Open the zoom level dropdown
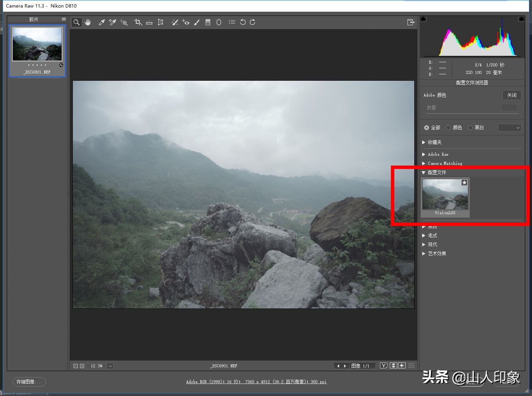This screenshot has height=396, width=532. tap(110, 366)
